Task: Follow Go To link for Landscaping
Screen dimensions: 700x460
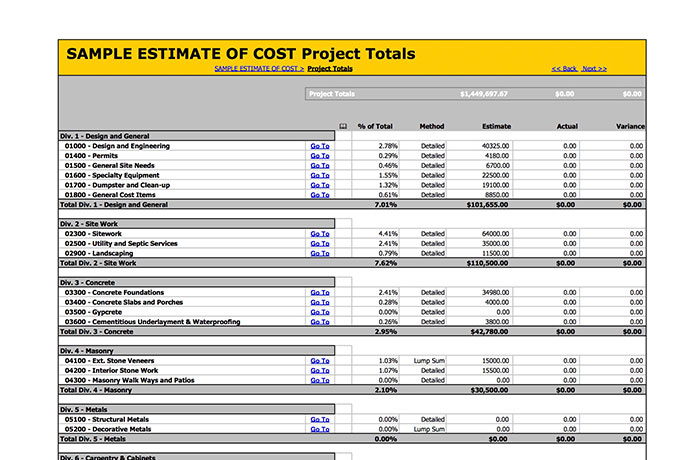Action: (319, 253)
